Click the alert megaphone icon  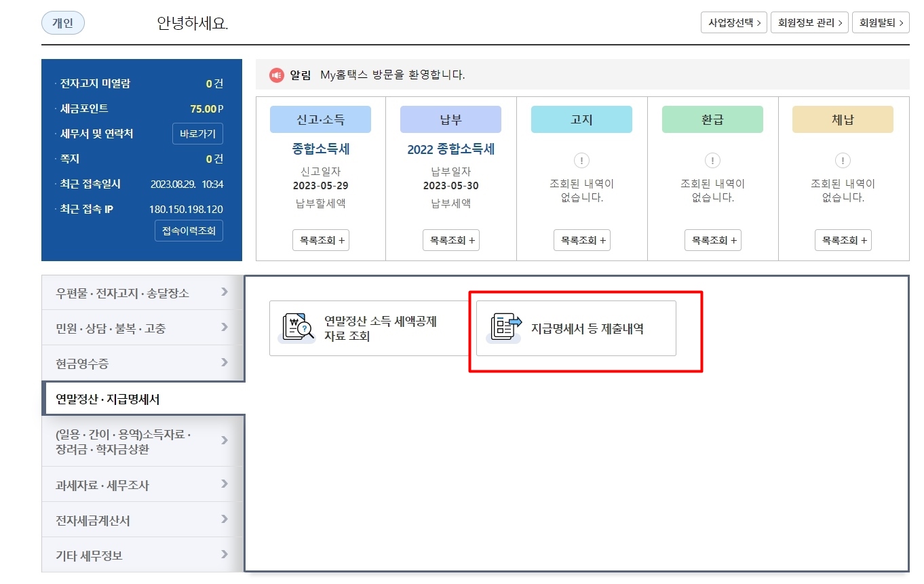(276, 75)
